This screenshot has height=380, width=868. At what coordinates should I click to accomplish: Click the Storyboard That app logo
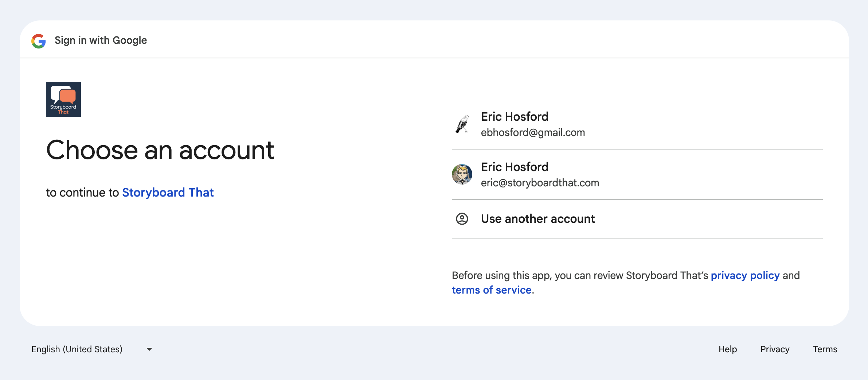(63, 99)
